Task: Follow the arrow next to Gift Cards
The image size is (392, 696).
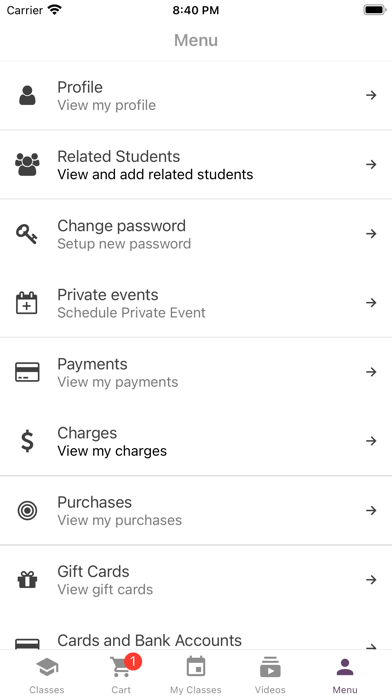Action: tap(371, 580)
